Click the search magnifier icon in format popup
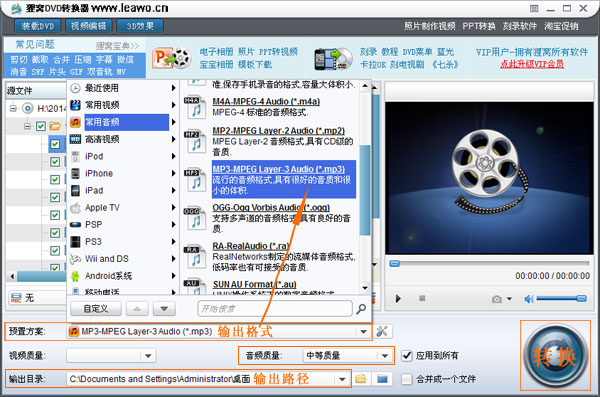 (x=361, y=309)
